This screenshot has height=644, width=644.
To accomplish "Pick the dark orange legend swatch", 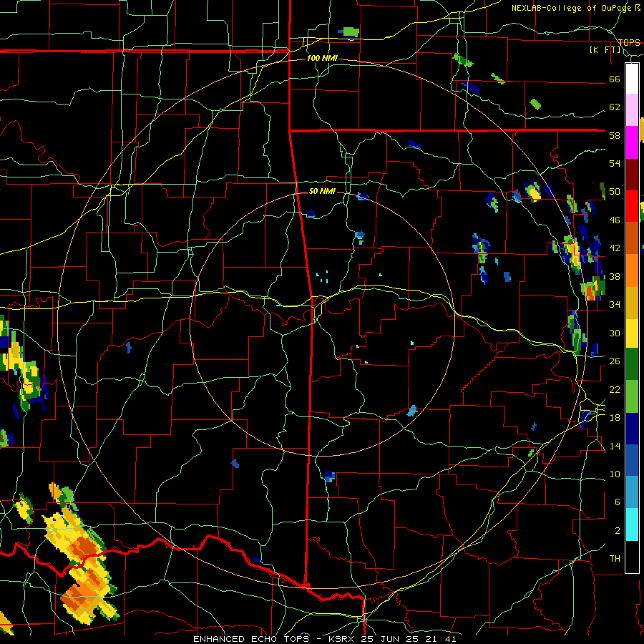I will pos(632,238).
